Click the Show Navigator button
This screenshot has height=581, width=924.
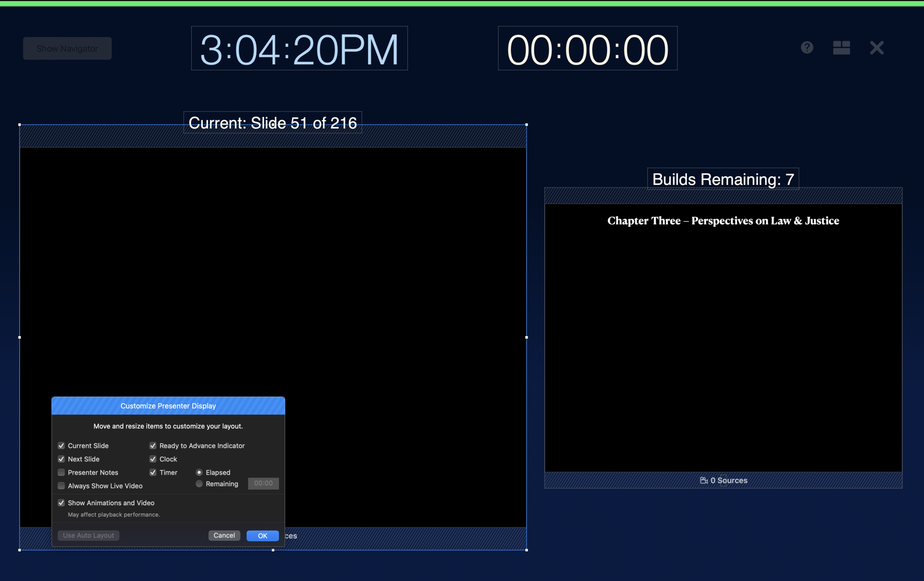click(x=67, y=49)
